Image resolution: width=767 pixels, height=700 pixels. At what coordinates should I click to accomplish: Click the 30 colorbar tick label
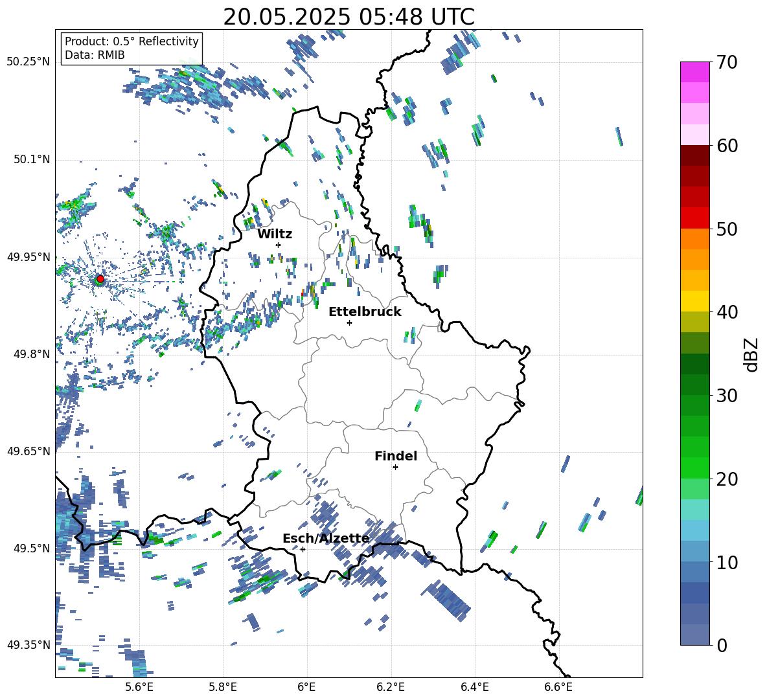point(727,396)
